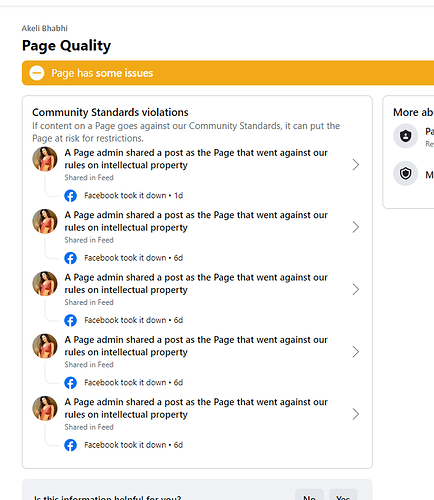This screenshot has height=500, width=434.
Task: Open third violation details with chevron
Action: pyautogui.click(x=356, y=289)
